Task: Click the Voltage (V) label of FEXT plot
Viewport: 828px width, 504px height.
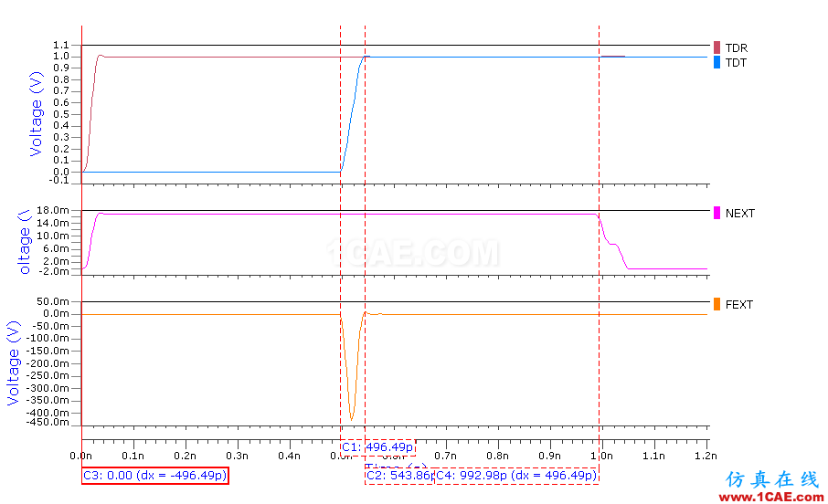Action: click(13, 363)
